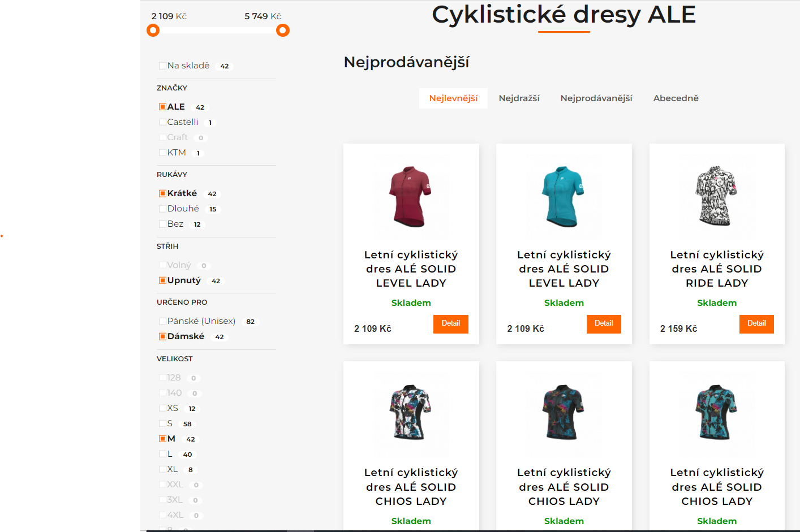Open turquoise jersey's SOLID LEVEL LADY title link
Image resolution: width=800 pixels, height=532 pixels.
(564, 269)
